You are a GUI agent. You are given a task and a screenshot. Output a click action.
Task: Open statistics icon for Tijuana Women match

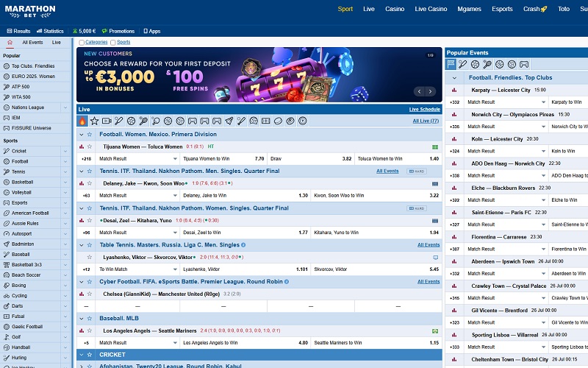[x=81, y=146]
